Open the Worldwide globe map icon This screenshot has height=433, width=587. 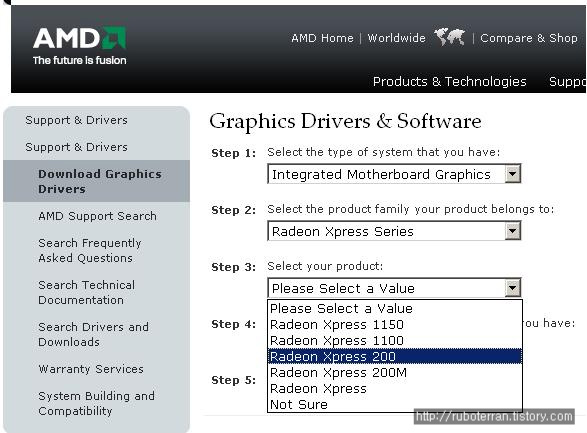[x=449, y=37]
